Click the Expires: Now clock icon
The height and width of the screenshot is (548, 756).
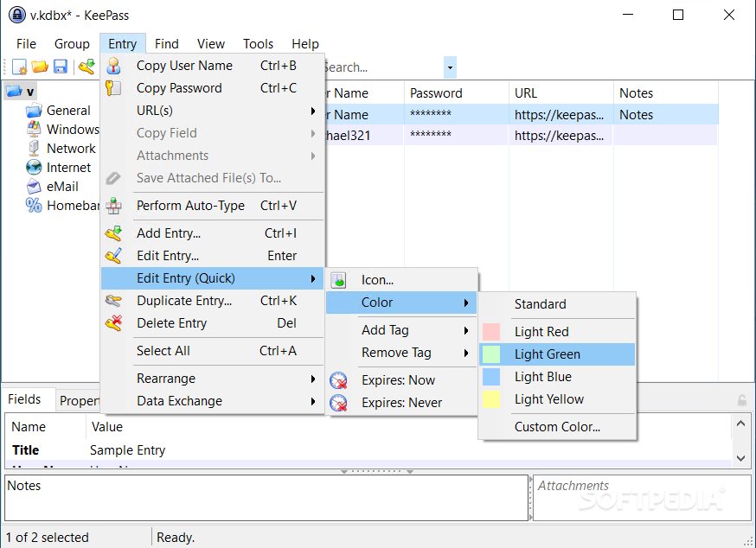click(x=338, y=380)
